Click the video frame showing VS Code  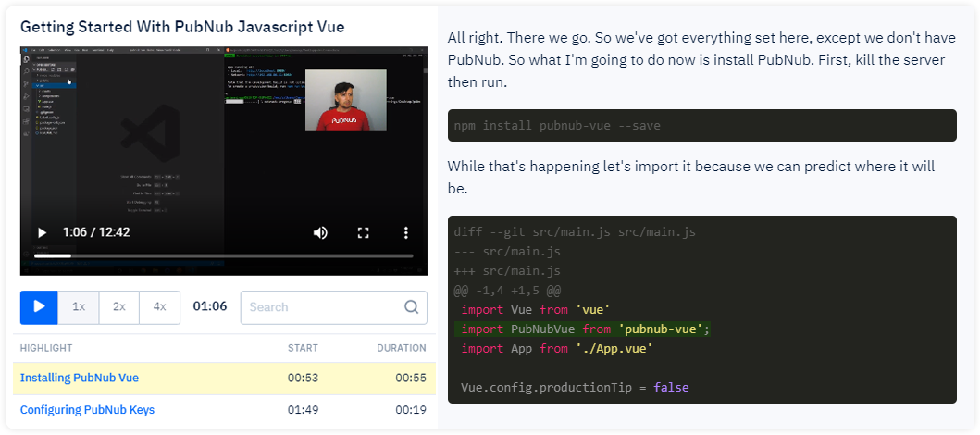pyautogui.click(x=224, y=161)
